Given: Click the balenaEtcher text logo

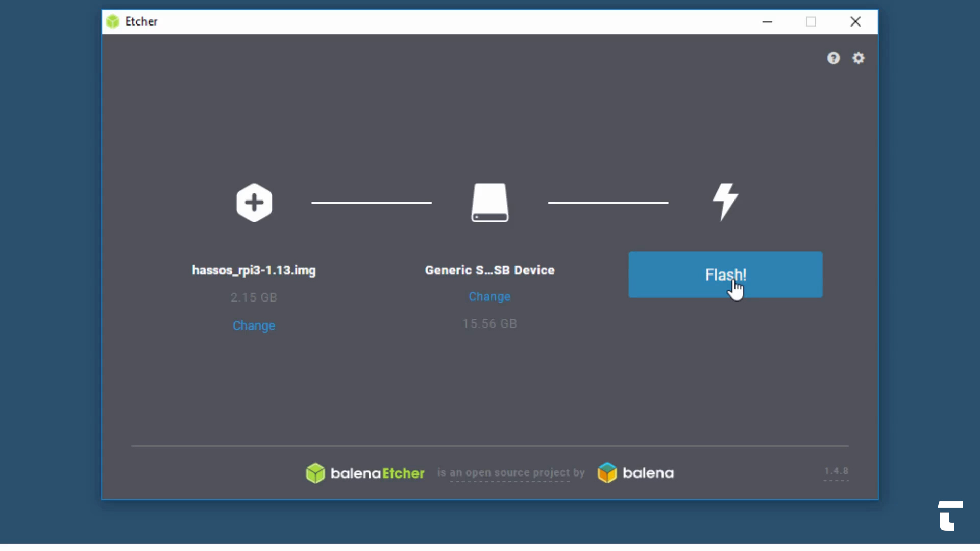Looking at the screenshot, I should pyautogui.click(x=377, y=473).
